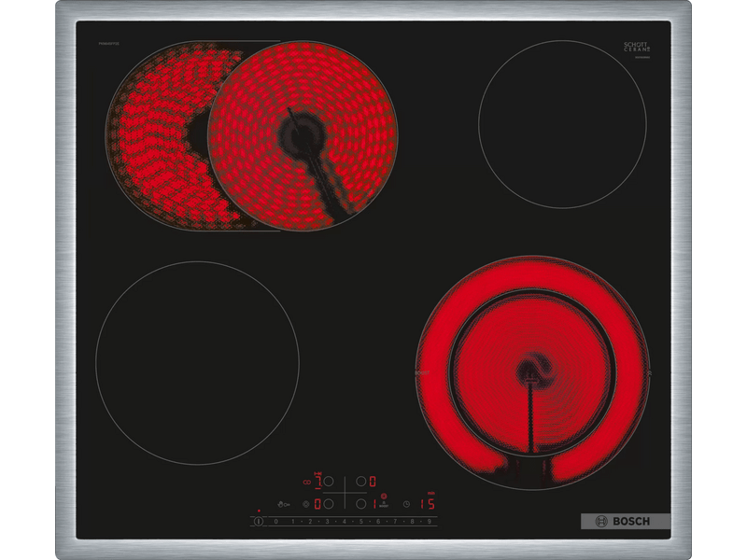This screenshot has height=560, width=747.
Task: Tap the child lock key symbol
Action: click(283, 504)
